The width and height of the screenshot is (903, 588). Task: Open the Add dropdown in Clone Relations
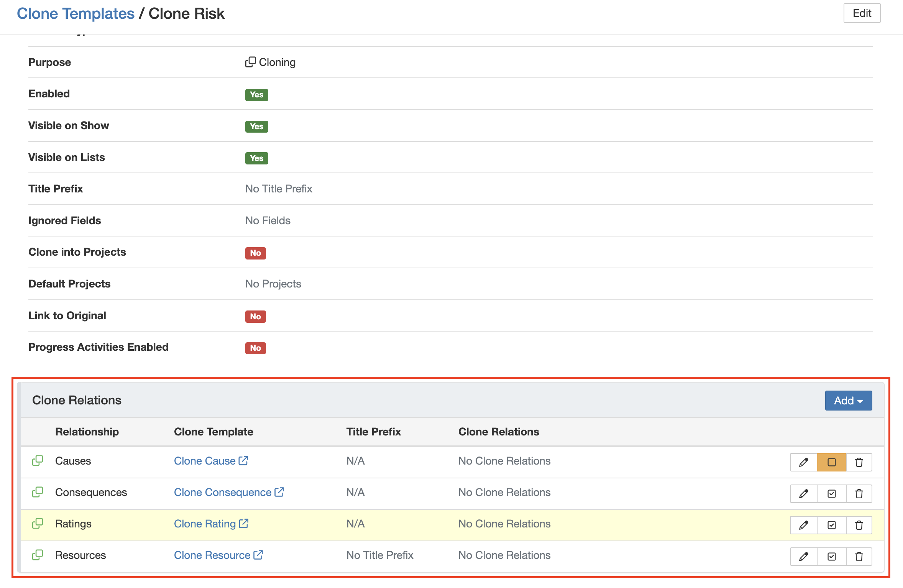[848, 401]
